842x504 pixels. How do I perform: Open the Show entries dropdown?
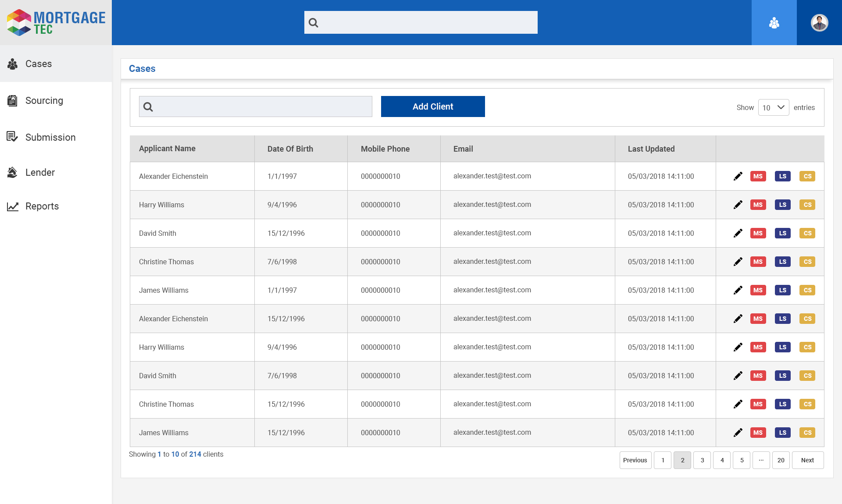(773, 107)
